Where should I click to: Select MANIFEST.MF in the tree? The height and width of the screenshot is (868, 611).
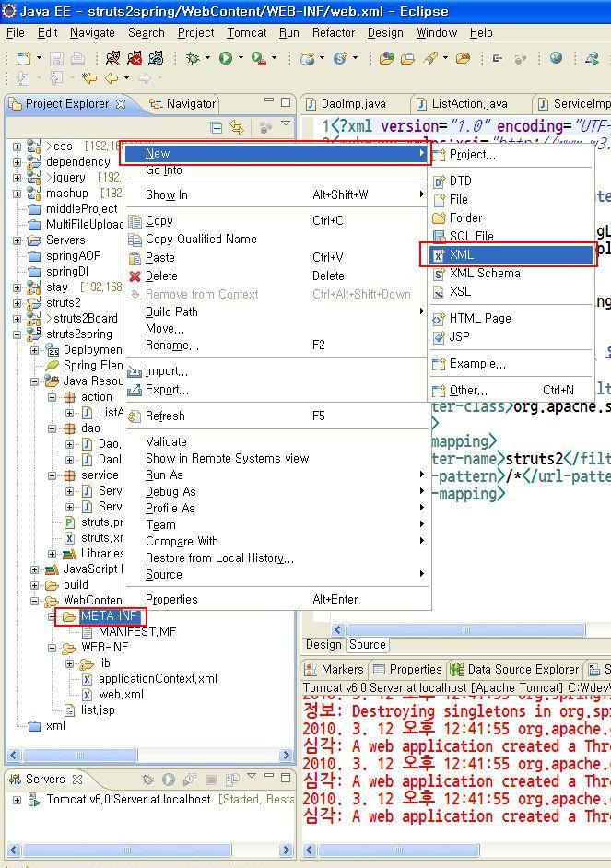[x=137, y=631]
